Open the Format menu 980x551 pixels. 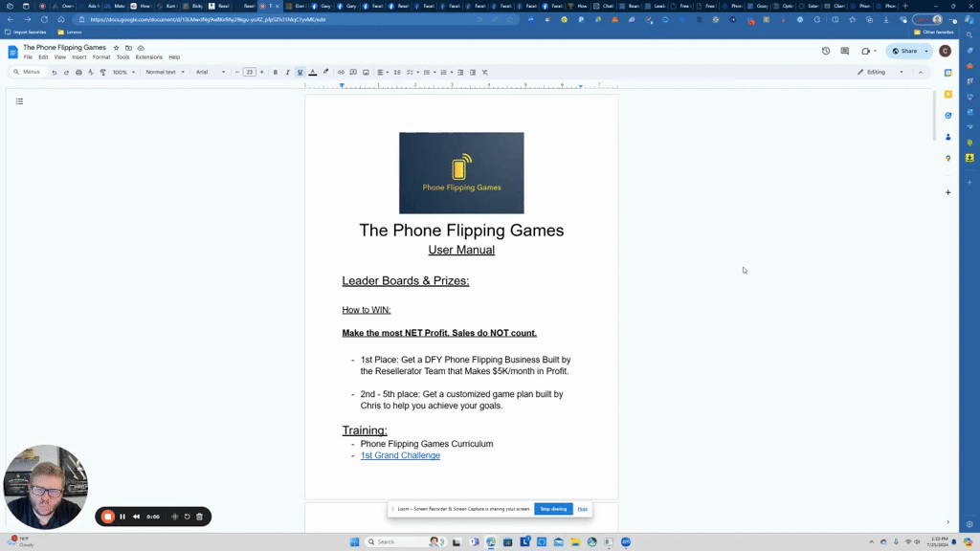tap(101, 57)
